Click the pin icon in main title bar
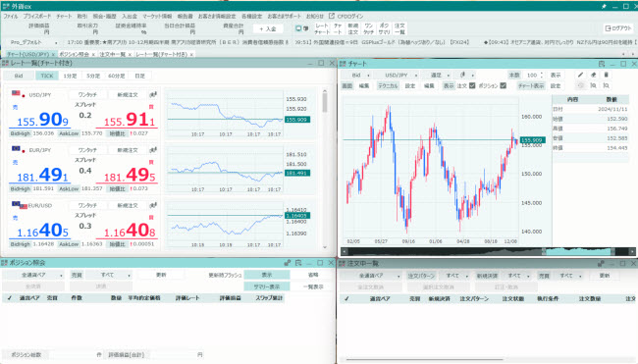The image size is (638, 364). point(604,7)
